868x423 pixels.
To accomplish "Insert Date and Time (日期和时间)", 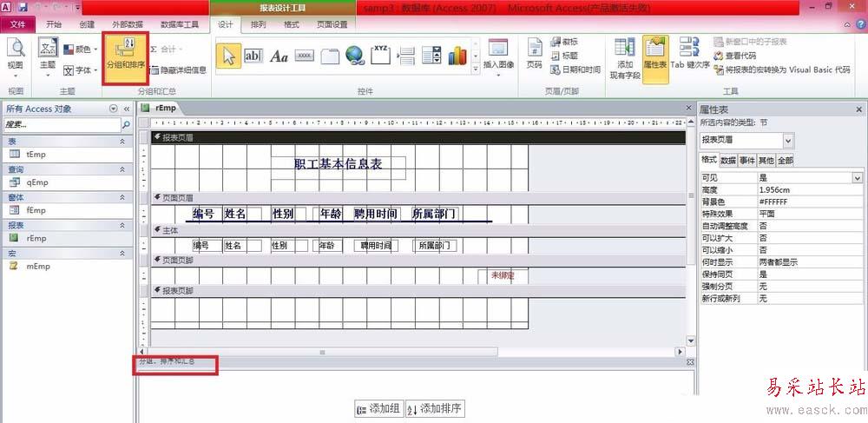I will coord(575,69).
